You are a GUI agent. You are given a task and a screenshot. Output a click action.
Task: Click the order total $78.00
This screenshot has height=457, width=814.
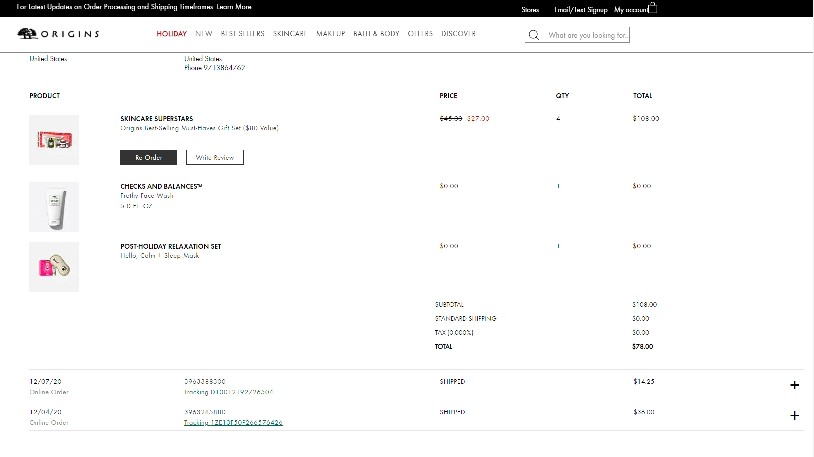pyautogui.click(x=643, y=346)
